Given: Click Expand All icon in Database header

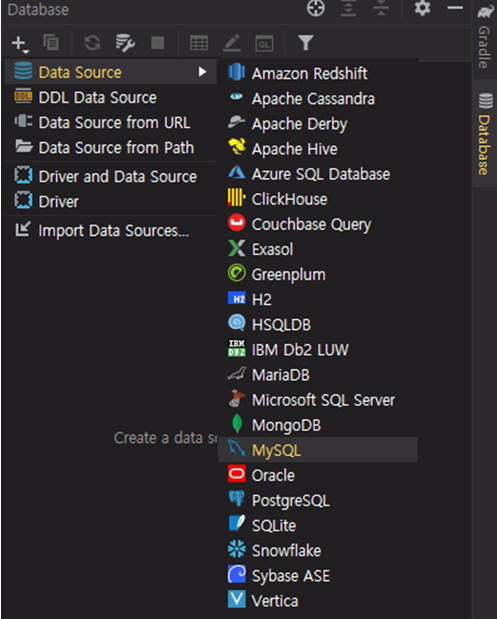Looking at the screenshot, I should [x=349, y=8].
